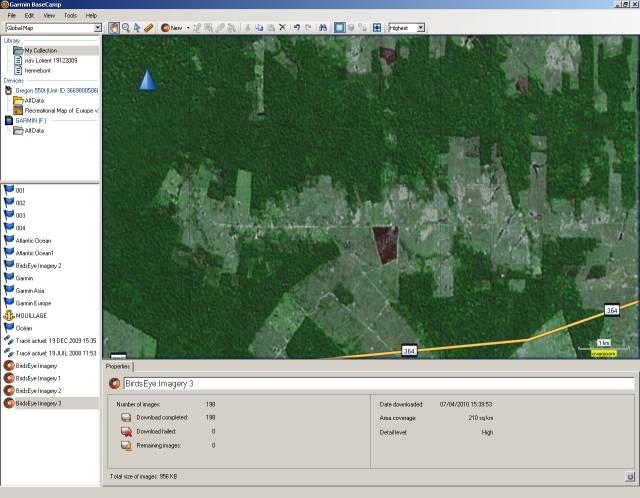This screenshot has width=640, height=498.
Task: Select the BirdsEye Imagery item
Action: point(36,366)
